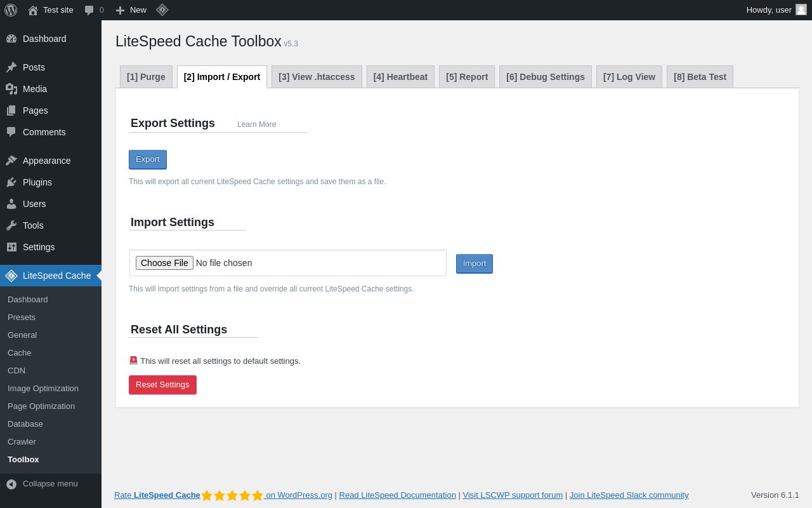The height and width of the screenshot is (508, 812).
Task: Click the user avatar next to Howdy
Action: tap(801, 10)
